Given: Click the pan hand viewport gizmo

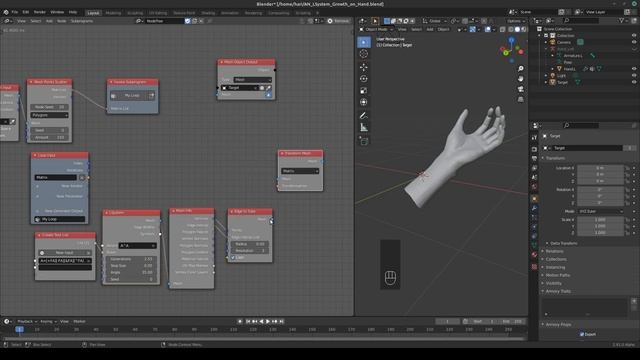Looking at the screenshot, I should pos(520,78).
